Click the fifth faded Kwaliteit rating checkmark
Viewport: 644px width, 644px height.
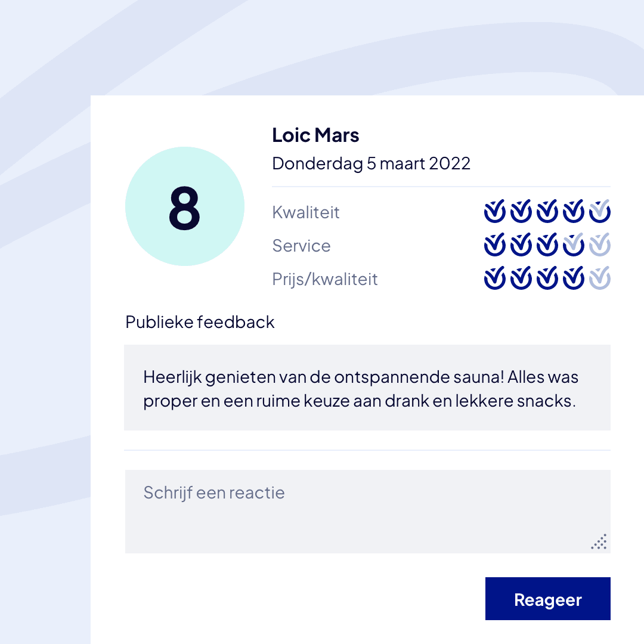tap(599, 211)
